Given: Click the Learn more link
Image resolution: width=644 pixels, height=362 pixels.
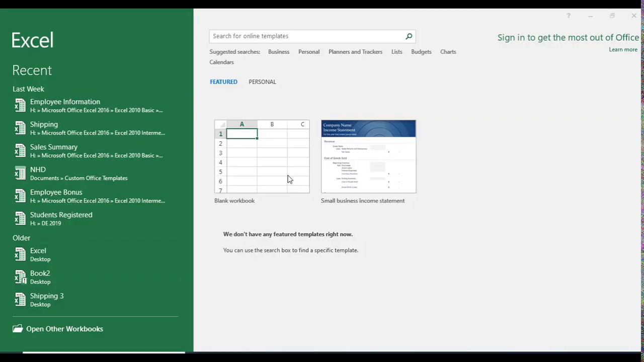Looking at the screenshot, I should pyautogui.click(x=623, y=49).
